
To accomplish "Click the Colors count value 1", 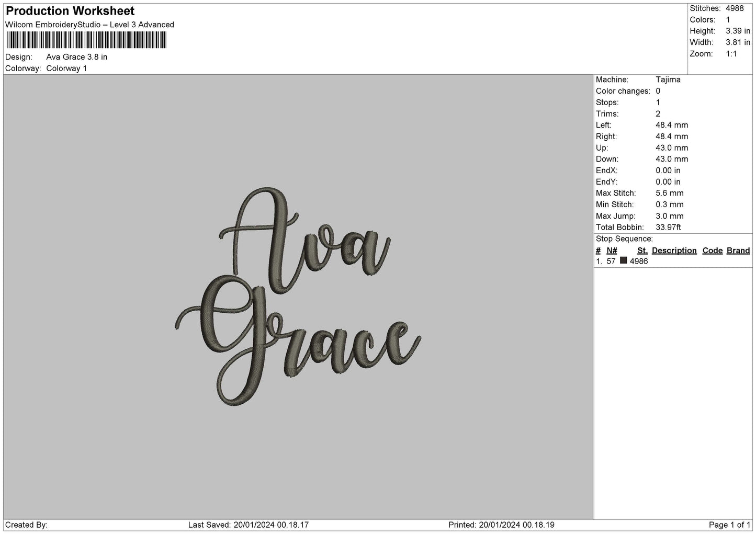I will [728, 20].
